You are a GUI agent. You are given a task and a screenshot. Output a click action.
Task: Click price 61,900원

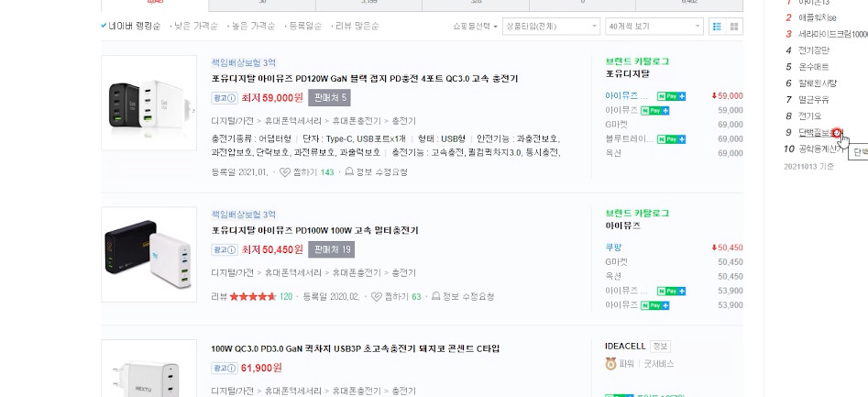[261, 368]
